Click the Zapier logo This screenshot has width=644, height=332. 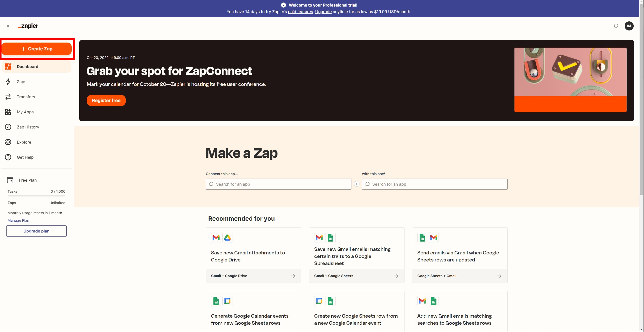pyautogui.click(x=28, y=26)
